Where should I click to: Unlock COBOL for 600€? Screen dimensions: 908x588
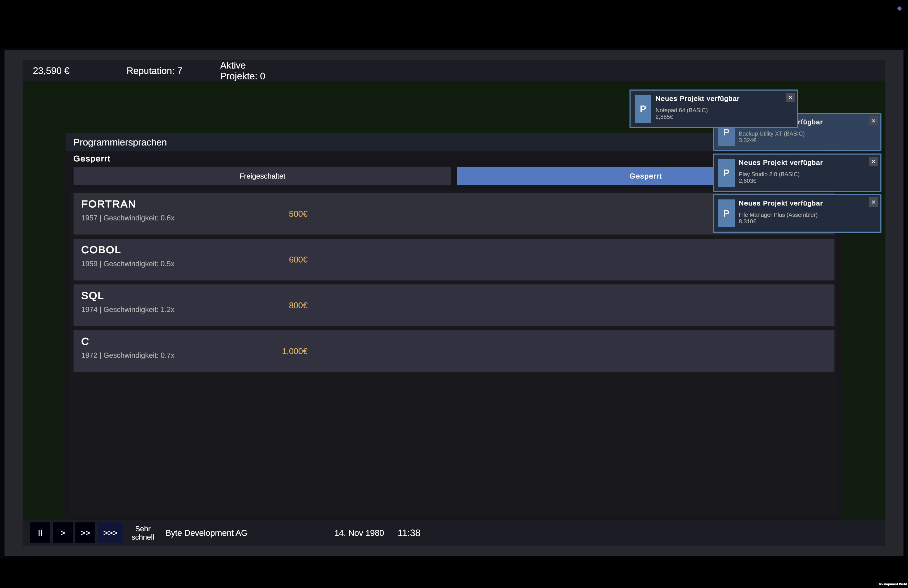point(298,259)
